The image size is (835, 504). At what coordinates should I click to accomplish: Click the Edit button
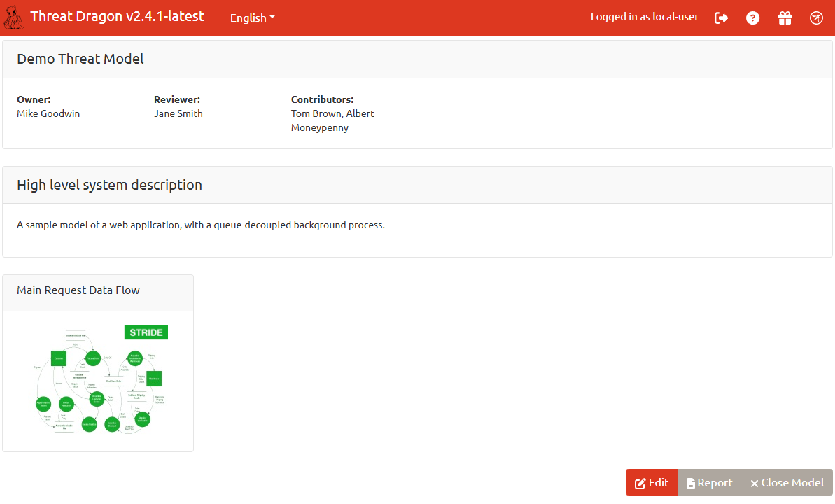pyautogui.click(x=652, y=483)
